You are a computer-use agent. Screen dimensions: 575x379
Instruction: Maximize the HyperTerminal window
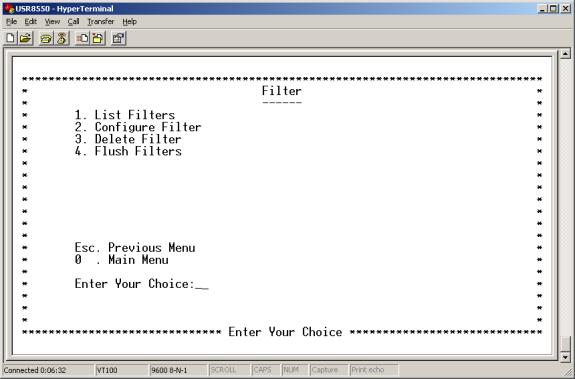554,8
